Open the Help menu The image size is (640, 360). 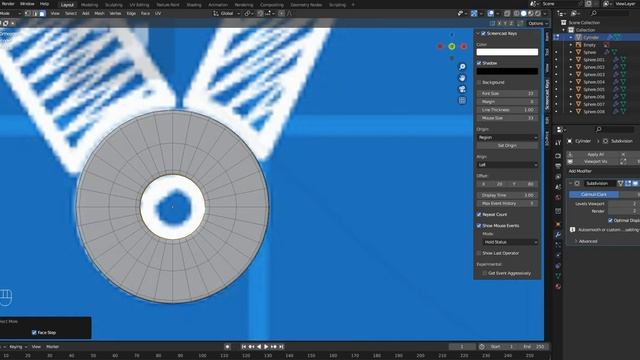[44, 4]
